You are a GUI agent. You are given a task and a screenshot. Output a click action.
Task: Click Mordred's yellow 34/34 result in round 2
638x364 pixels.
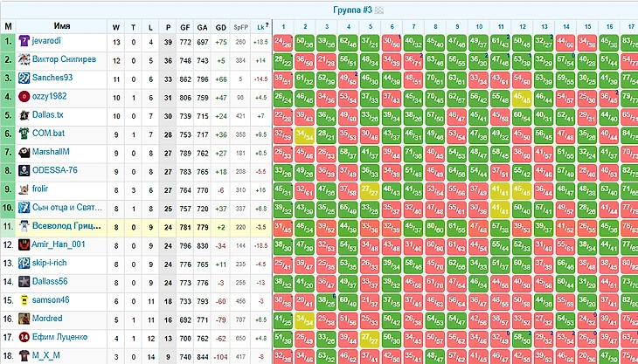[x=305, y=320]
